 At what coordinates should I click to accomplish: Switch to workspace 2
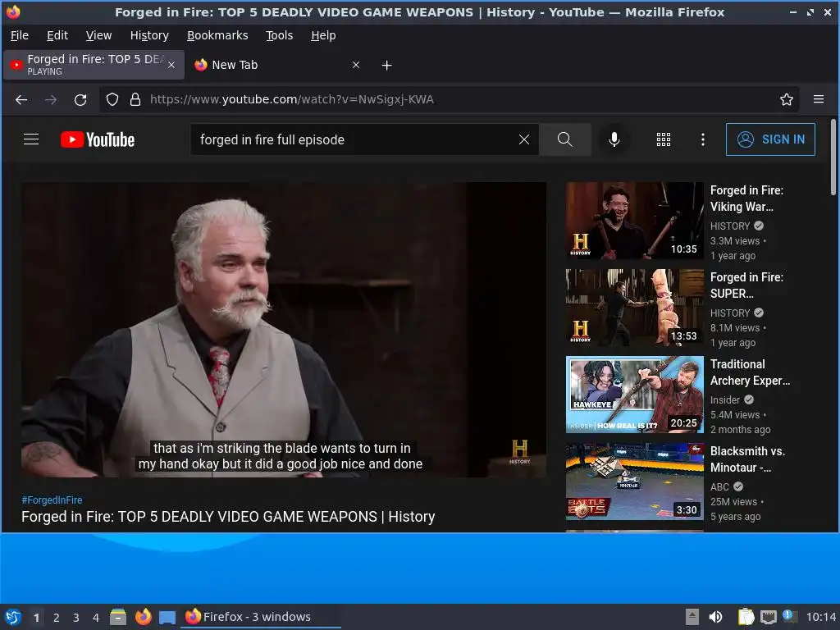[x=57, y=618]
